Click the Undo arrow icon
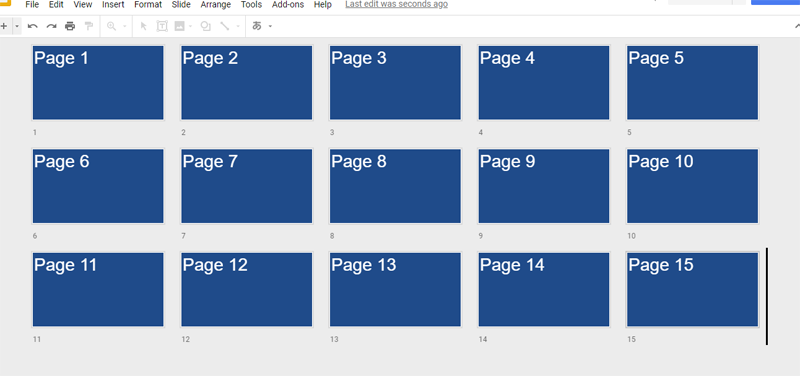The height and width of the screenshot is (376, 800). click(x=33, y=26)
